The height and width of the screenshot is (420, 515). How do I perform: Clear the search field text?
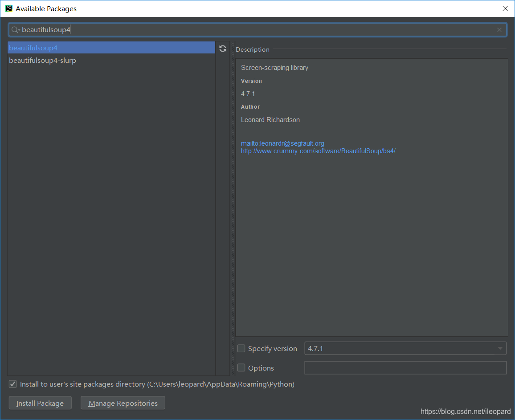[499, 30]
